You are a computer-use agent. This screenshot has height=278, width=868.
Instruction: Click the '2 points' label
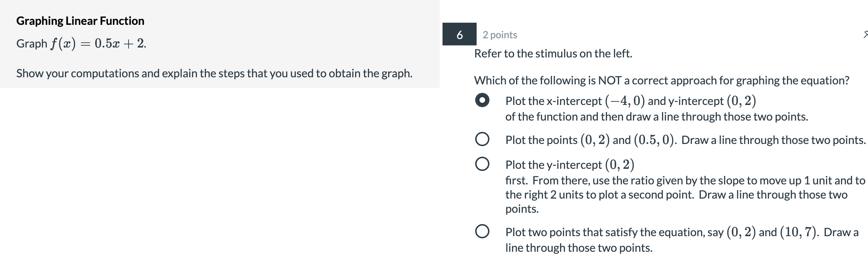pos(500,35)
